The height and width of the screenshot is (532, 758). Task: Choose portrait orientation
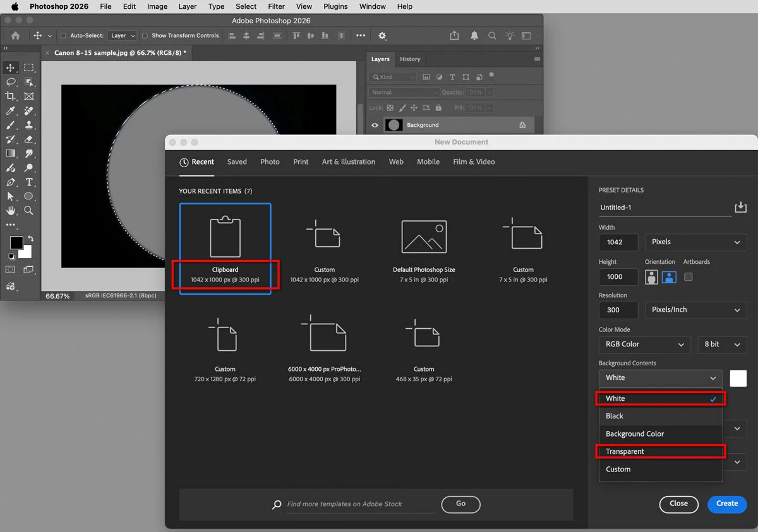652,276
